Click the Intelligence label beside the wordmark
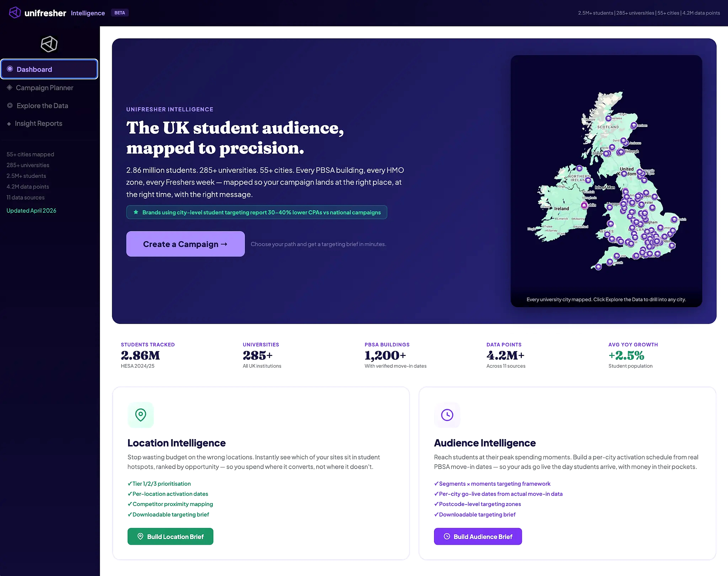 pyautogui.click(x=88, y=13)
